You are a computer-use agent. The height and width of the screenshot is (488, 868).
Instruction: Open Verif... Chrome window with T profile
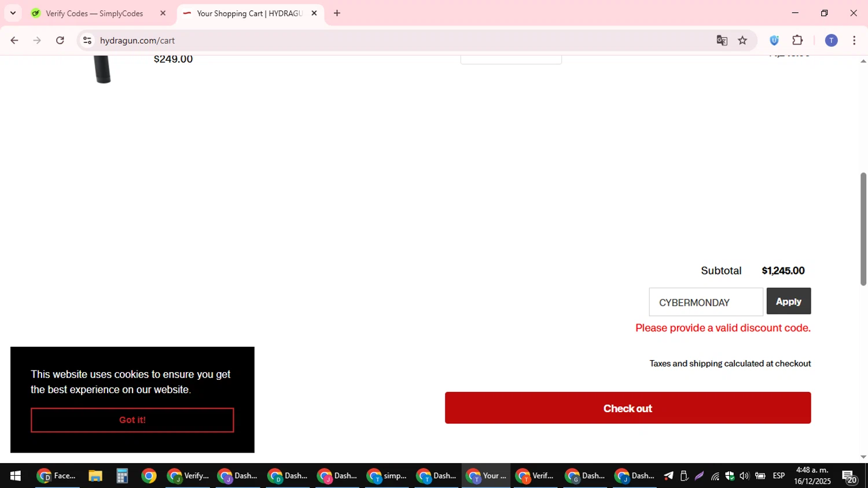click(x=536, y=476)
